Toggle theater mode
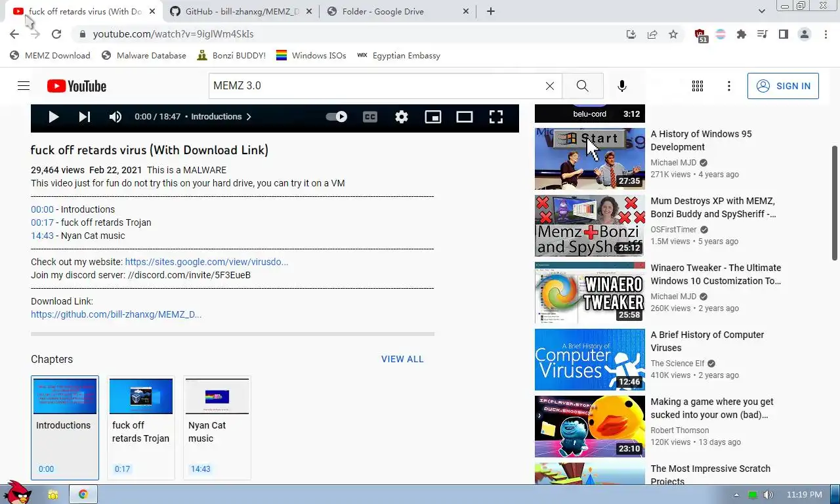Image resolution: width=840 pixels, height=504 pixels. [x=465, y=117]
